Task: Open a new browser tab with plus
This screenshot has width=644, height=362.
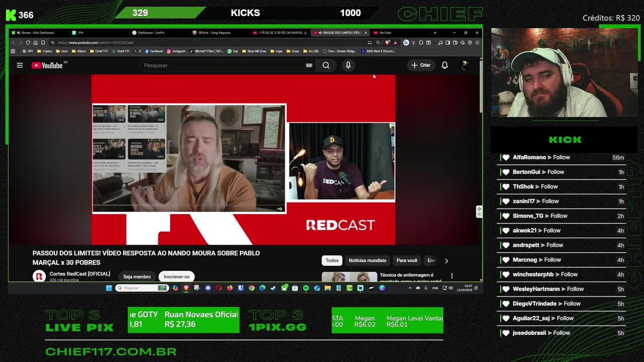Action: click(x=435, y=33)
